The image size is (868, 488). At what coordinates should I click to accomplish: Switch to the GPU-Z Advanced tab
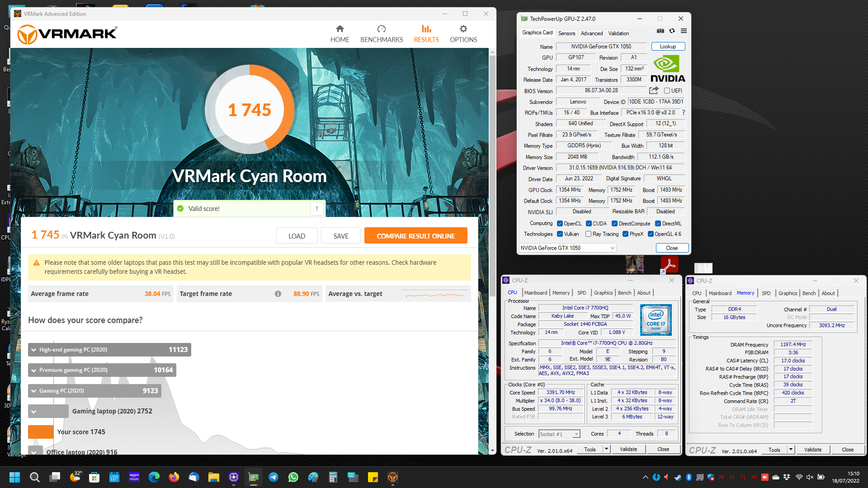[591, 33]
